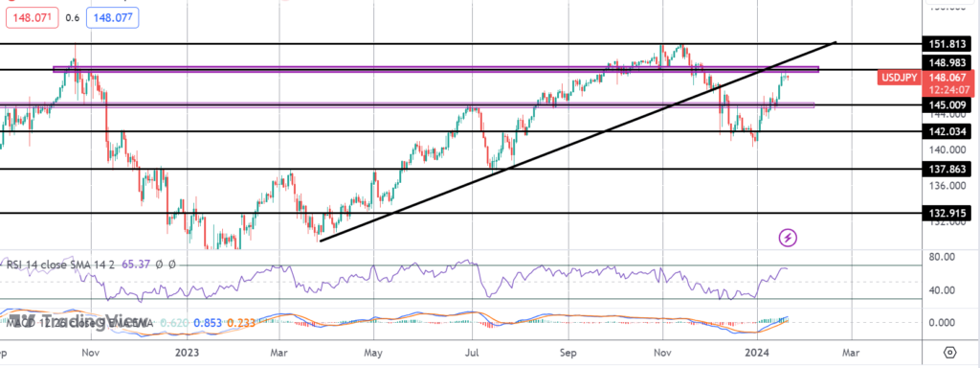Select the 148.983 horizontal line label
The height and width of the screenshot is (368, 980).
click(947, 62)
